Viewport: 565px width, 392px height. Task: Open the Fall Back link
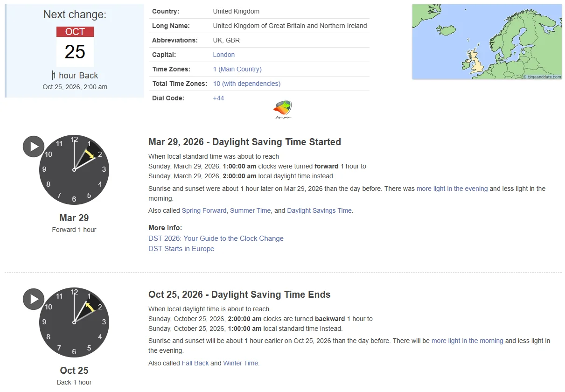[x=195, y=363]
